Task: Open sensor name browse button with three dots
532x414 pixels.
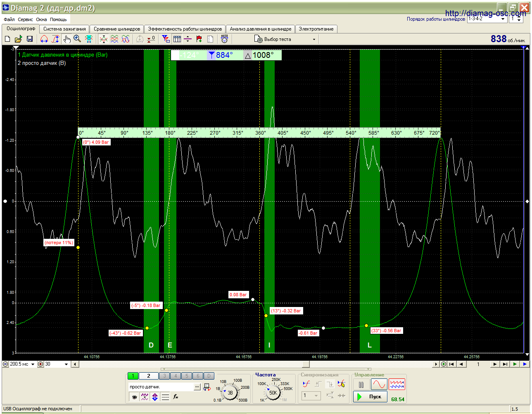Action: click(197, 387)
